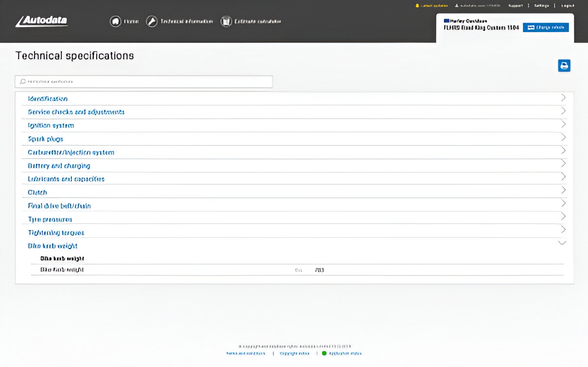Click the Estimate calculator icon
This screenshot has height=367, width=588.
pos(226,21)
